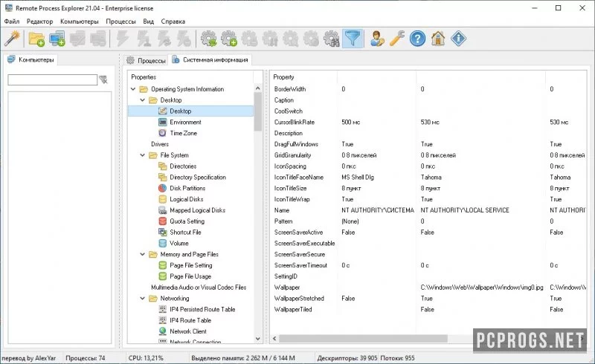
Task: Open settings via the wrench icon
Action: tap(397, 39)
